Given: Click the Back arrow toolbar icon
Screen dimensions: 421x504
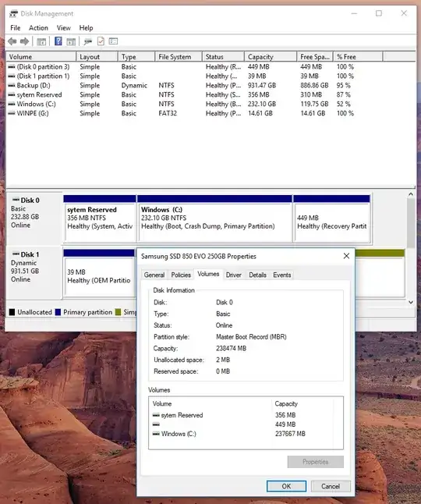Looking at the screenshot, I should click(12, 41).
